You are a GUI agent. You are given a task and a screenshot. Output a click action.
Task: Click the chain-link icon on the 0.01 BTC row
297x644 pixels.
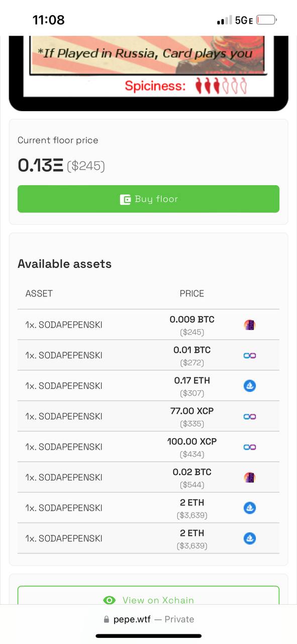point(250,355)
